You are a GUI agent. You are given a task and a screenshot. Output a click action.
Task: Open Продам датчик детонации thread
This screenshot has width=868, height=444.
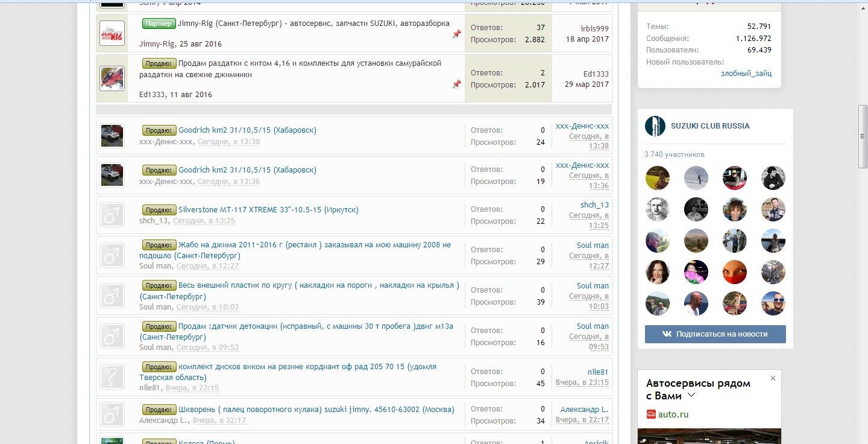click(x=297, y=331)
